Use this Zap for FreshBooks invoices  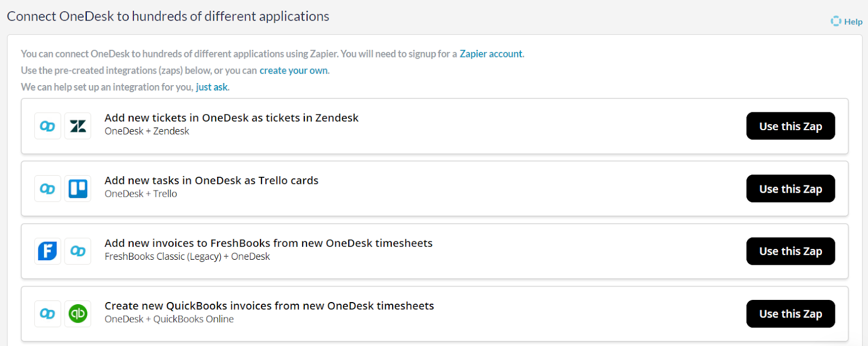[790, 251]
